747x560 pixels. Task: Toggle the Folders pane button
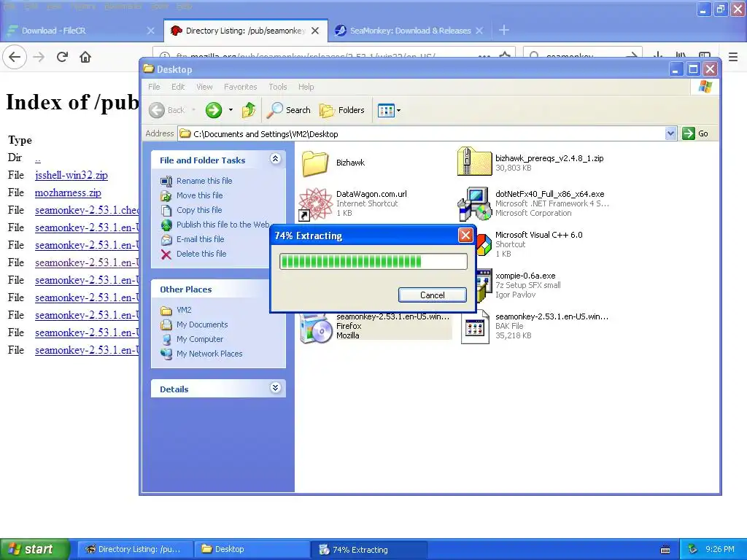pyautogui.click(x=342, y=110)
